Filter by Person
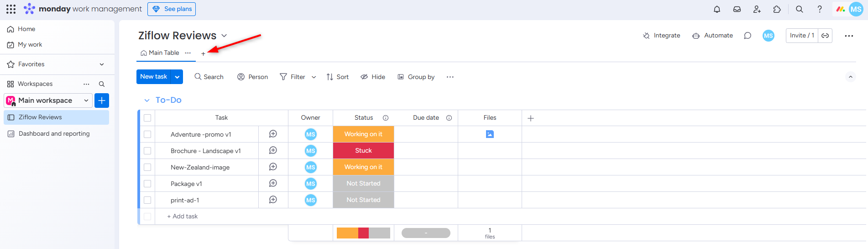Viewport: 868px width, 249px height. coord(253,77)
